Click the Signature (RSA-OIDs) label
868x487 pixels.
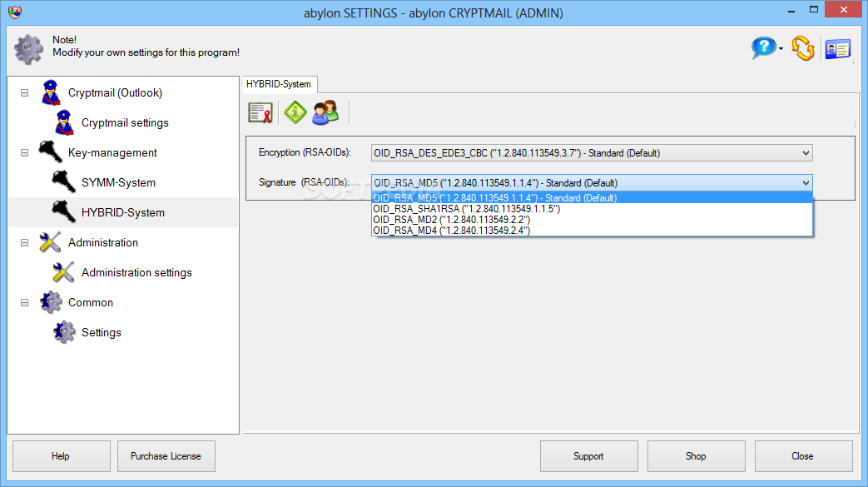point(304,182)
